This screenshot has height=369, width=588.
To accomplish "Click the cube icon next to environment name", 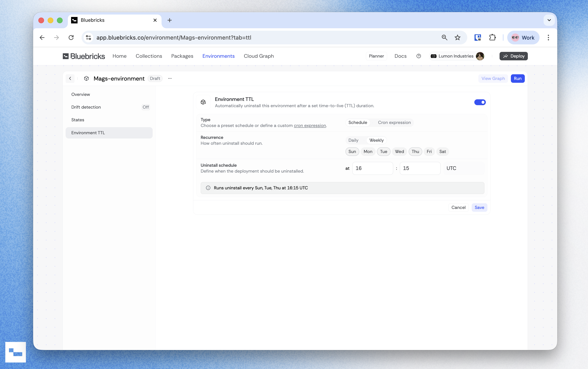I will pos(86,78).
